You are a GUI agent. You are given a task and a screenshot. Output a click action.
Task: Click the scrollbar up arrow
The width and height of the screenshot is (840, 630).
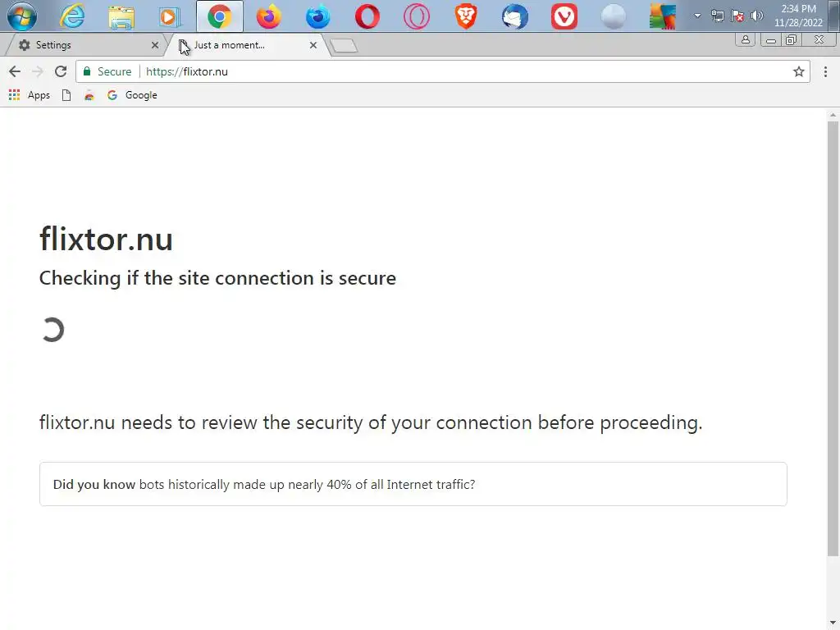coord(833,115)
